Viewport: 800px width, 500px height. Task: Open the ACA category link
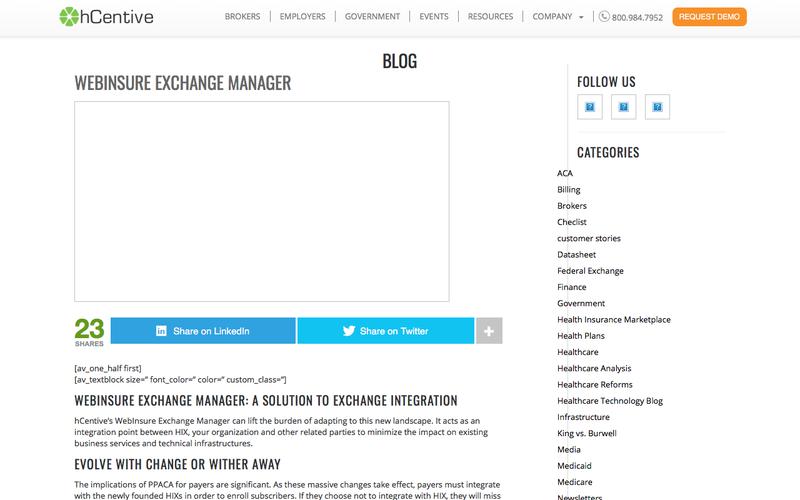pyautogui.click(x=565, y=173)
